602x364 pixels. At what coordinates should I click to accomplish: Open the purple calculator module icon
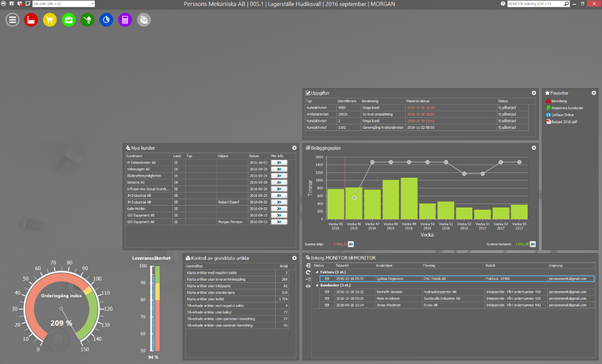[x=125, y=20]
